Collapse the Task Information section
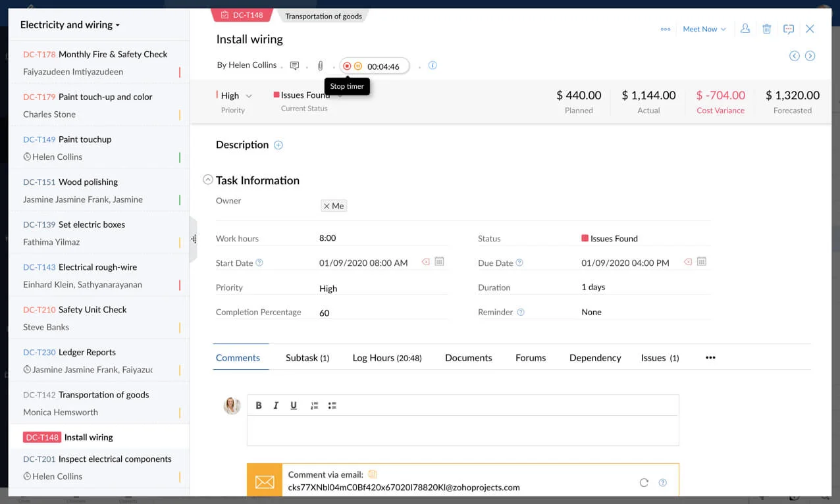The width and height of the screenshot is (840, 504). tap(208, 180)
